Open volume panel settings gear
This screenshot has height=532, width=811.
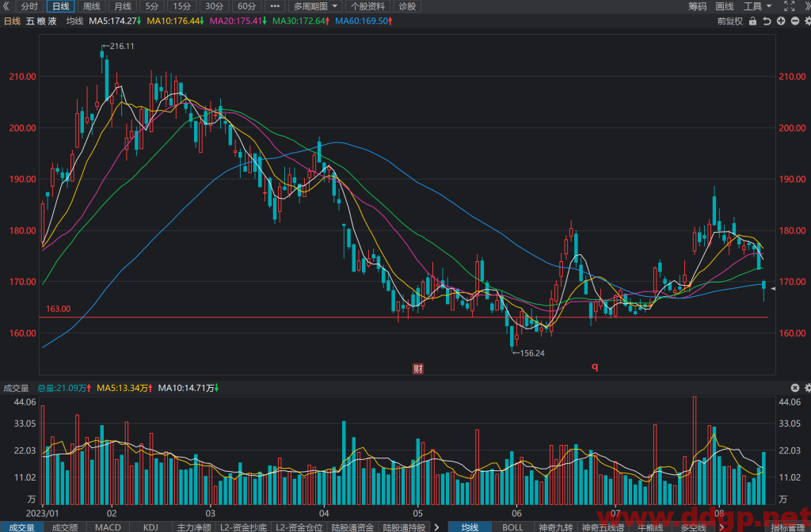pyautogui.click(x=807, y=388)
